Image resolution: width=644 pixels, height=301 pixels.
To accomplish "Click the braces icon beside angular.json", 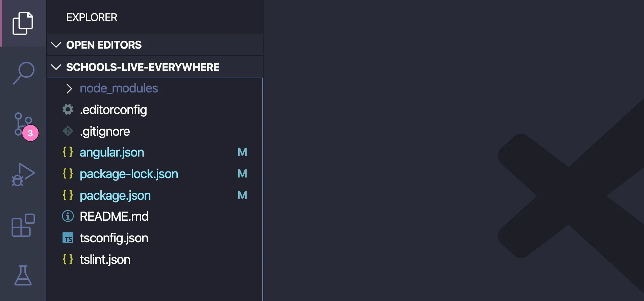I will point(68,152).
